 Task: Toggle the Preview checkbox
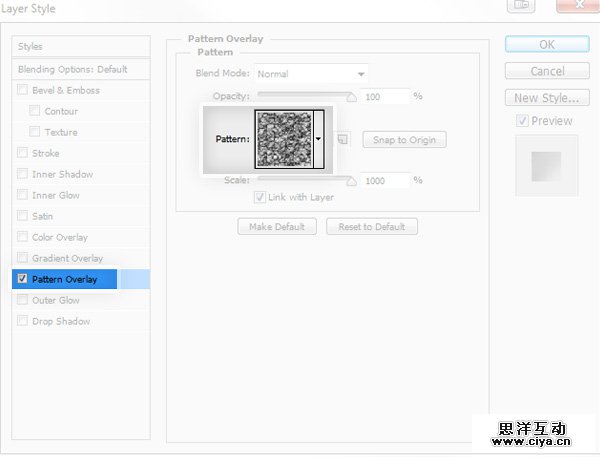point(522,121)
